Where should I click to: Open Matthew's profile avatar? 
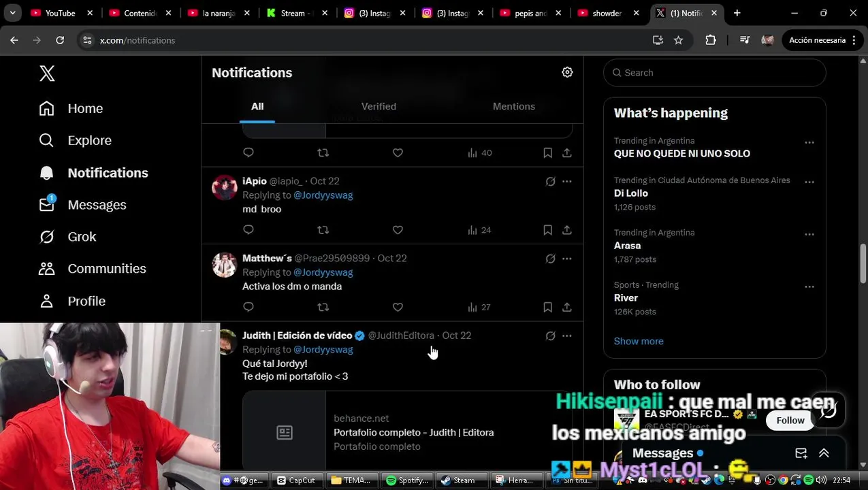point(224,265)
